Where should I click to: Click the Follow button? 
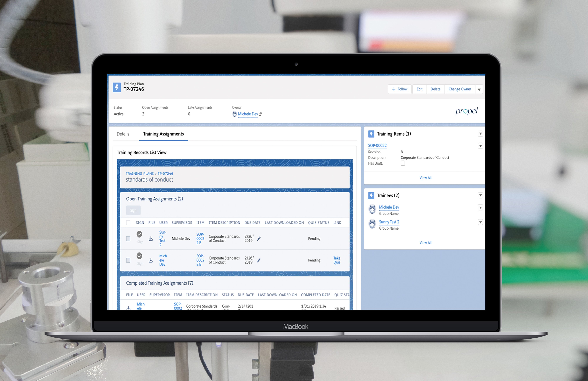pos(400,89)
